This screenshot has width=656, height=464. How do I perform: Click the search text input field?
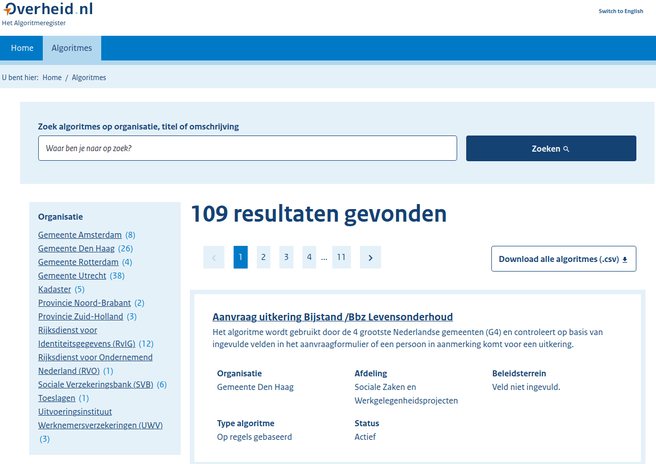[247, 148]
